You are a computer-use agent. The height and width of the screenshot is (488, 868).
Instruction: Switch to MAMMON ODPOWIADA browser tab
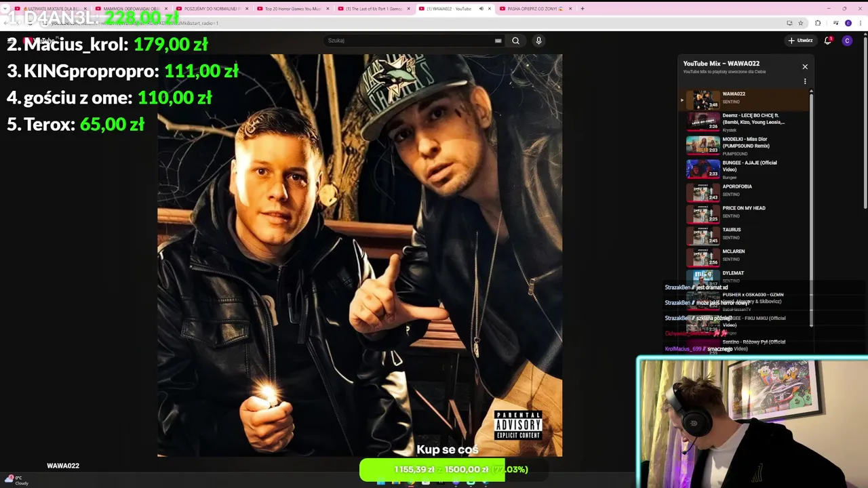pyautogui.click(x=132, y=9)
